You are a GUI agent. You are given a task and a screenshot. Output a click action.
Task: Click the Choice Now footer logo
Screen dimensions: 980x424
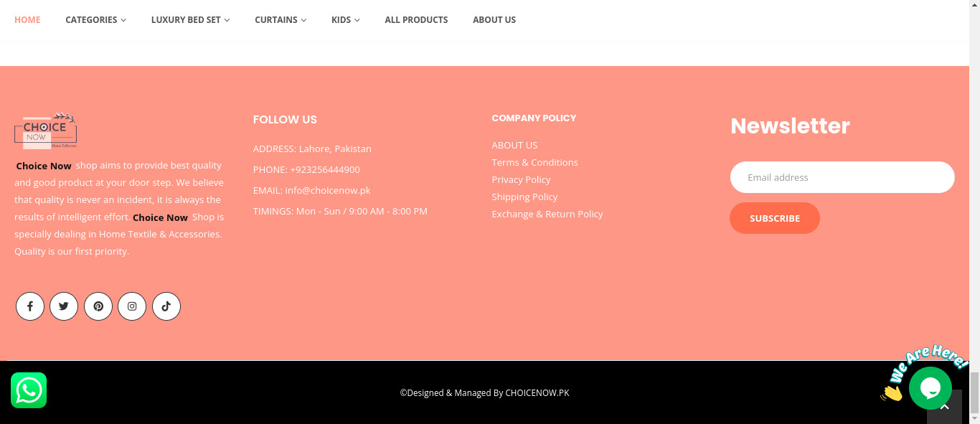click(x=46, y=131)
